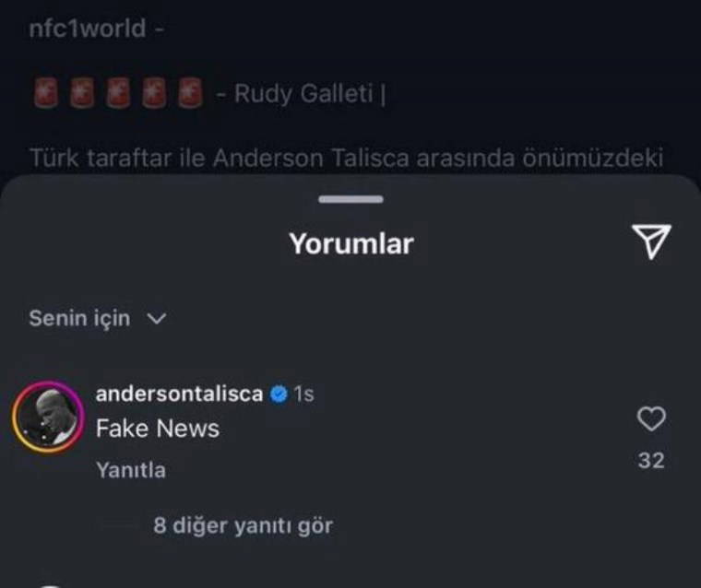Tap the blue verified badge
Viewport: 701px width, 588px height.
[279, 394]
